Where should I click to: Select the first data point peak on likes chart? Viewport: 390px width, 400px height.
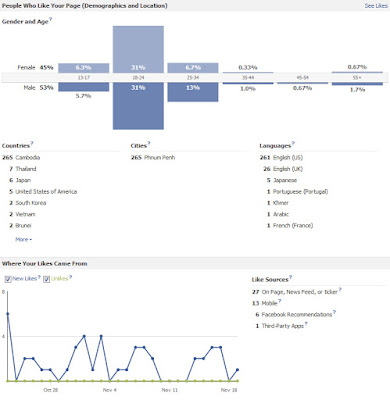(8, 314)
